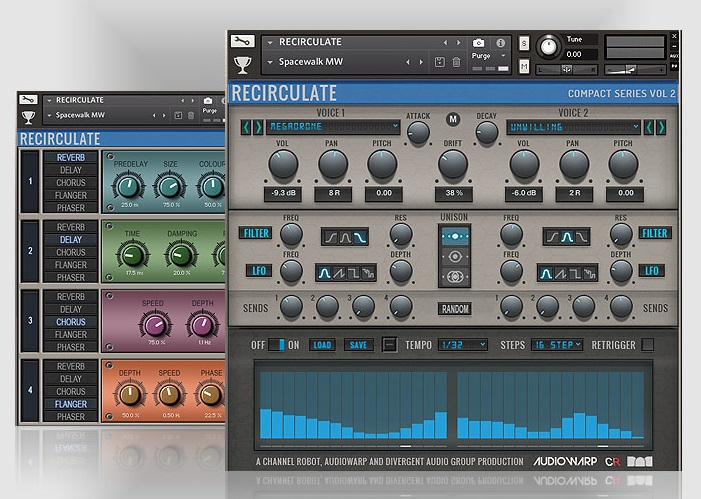
Task: Click the camera snapshot icon in the main header
Action: coord(478,43)
